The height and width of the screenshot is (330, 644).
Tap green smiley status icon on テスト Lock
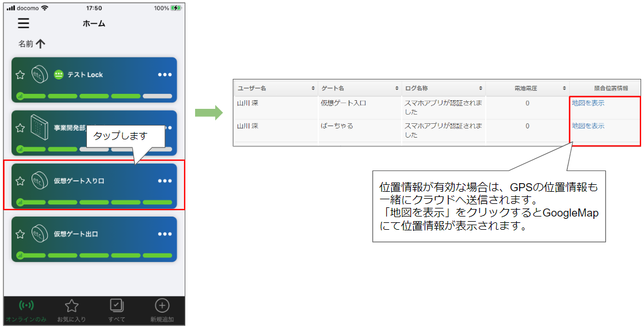point(59,74)
